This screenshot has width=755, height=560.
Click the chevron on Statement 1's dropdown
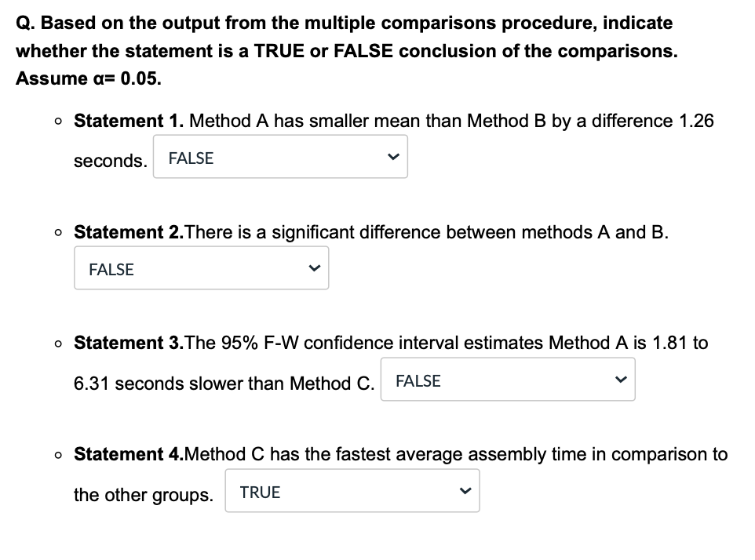[x=392, y=157]
